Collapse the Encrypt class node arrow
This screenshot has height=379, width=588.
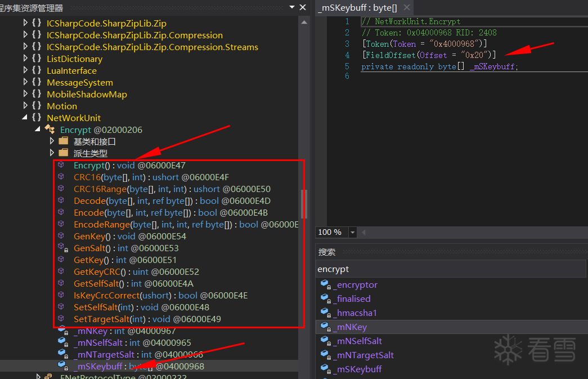tap(38, 129)
